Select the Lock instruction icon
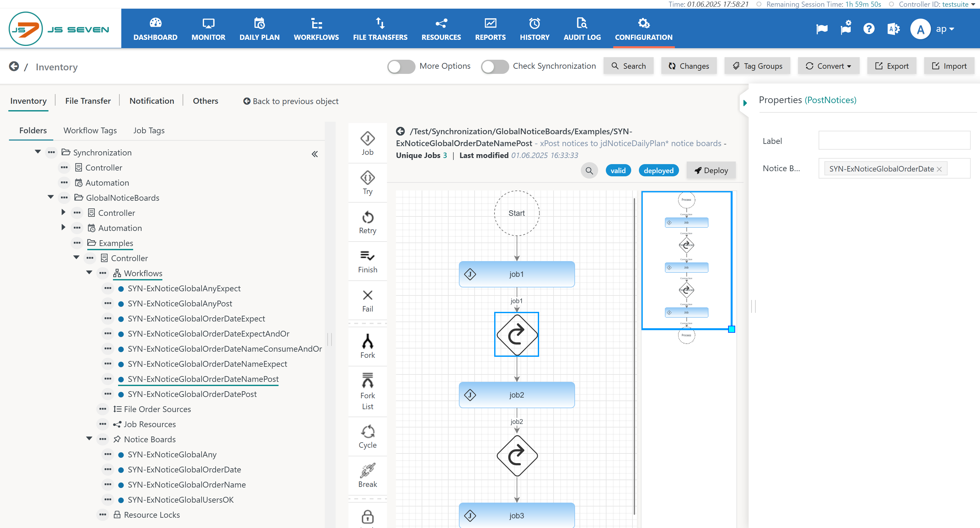The width and height of the screenshot is (980, 528). (367, 516)
